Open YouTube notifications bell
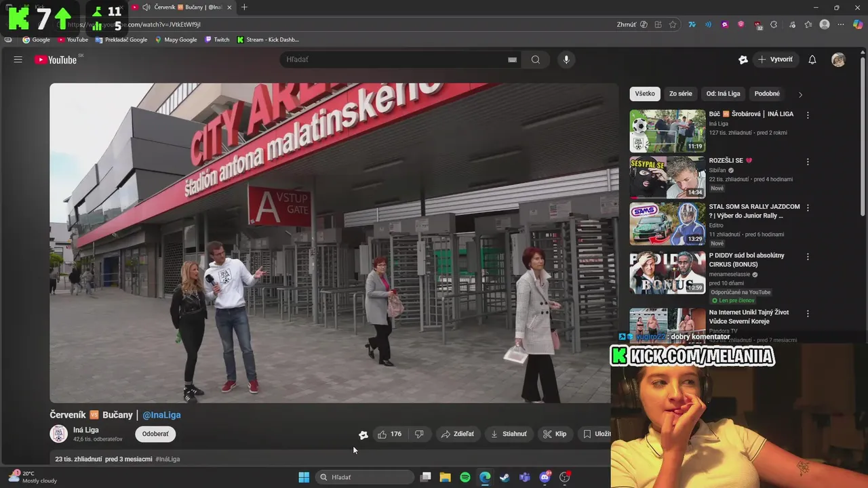The image size is (868, 488). tap(812, 60)
